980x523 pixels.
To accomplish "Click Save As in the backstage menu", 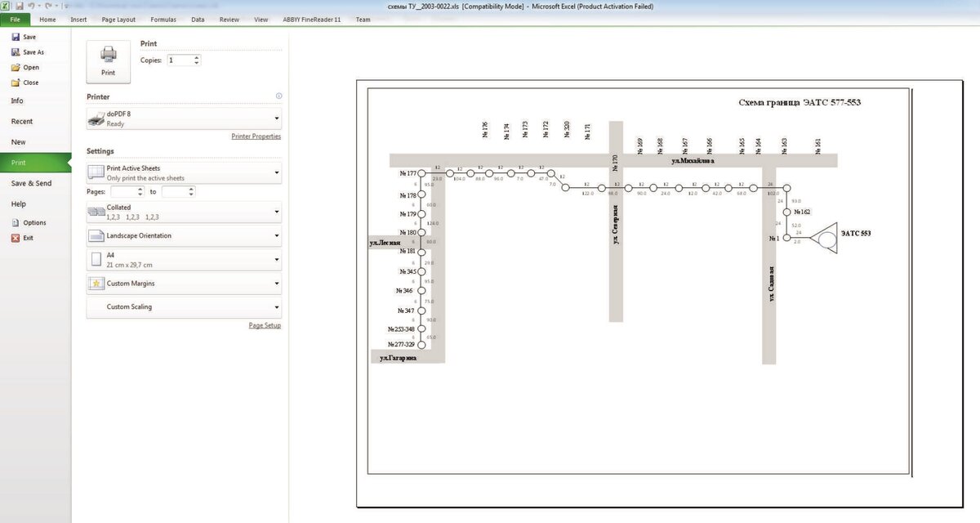I will tap(27, 52).
